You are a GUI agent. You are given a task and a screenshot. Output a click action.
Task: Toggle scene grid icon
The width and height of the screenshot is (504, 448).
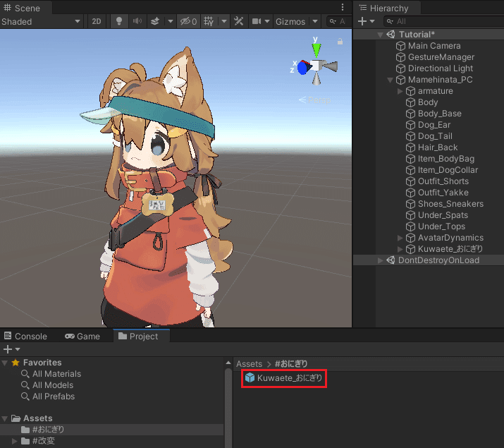[209, 22]
